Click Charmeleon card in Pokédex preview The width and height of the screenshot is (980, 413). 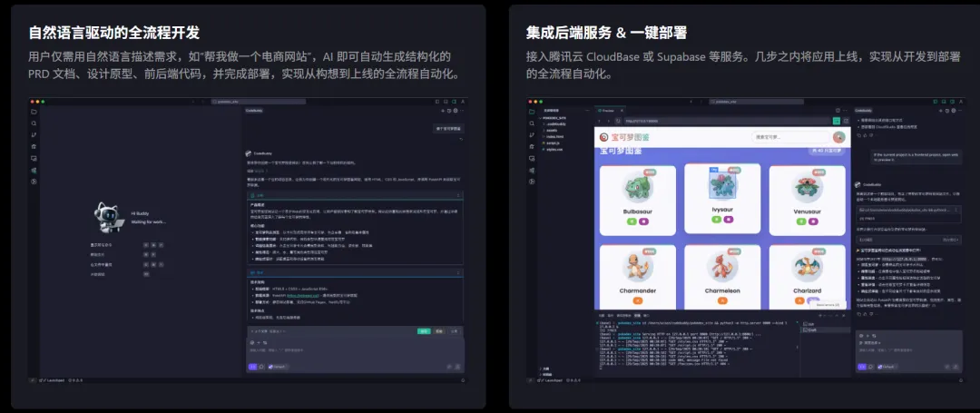tap(722, 278)
